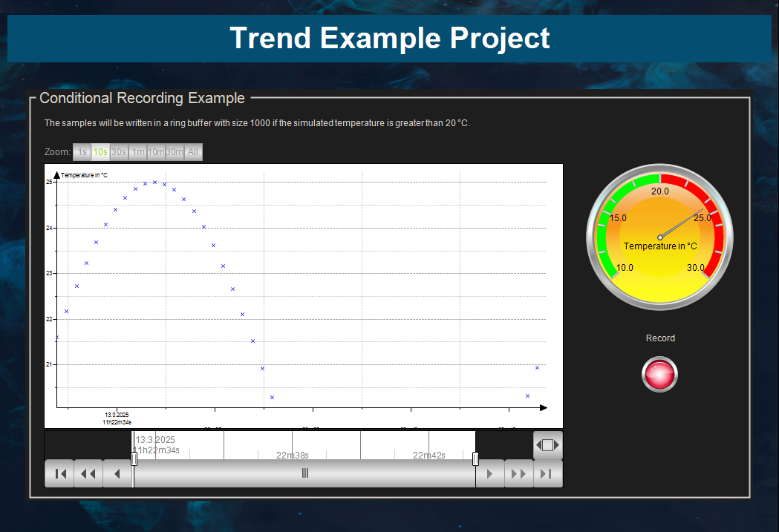Set the zoom to 1m

[137, 151]
